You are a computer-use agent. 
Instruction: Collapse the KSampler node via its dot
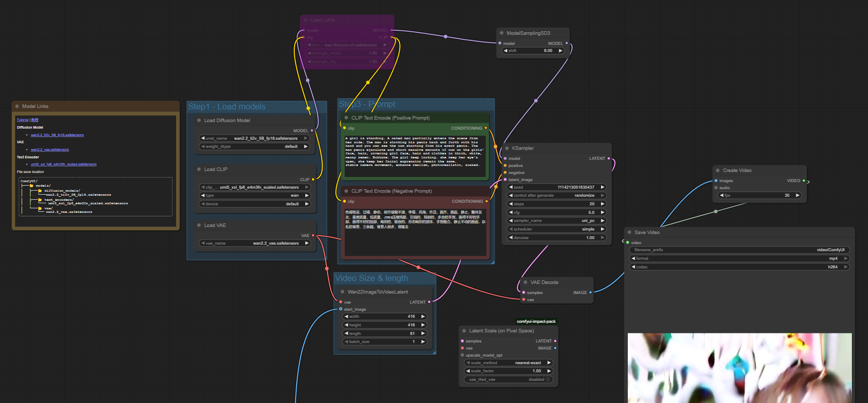[x=507, y=148]
